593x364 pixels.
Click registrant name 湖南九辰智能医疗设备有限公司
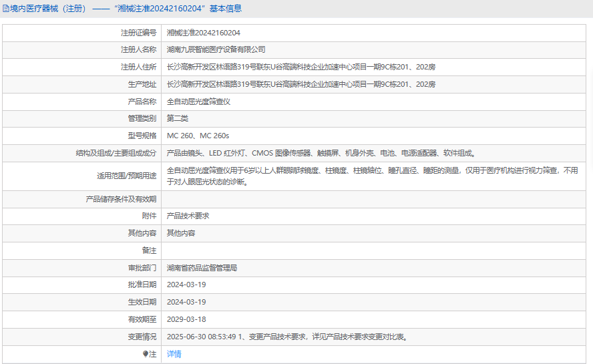click(216, 49)
